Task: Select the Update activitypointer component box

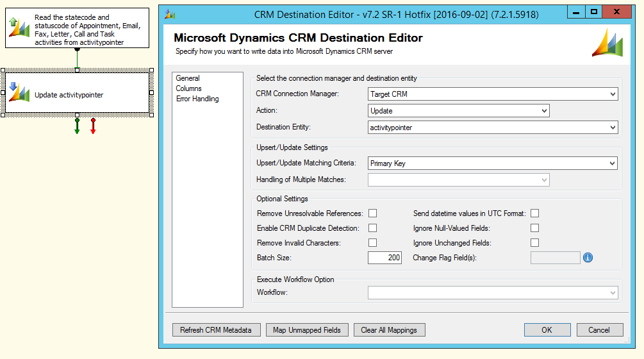Action: coord(77,93)
